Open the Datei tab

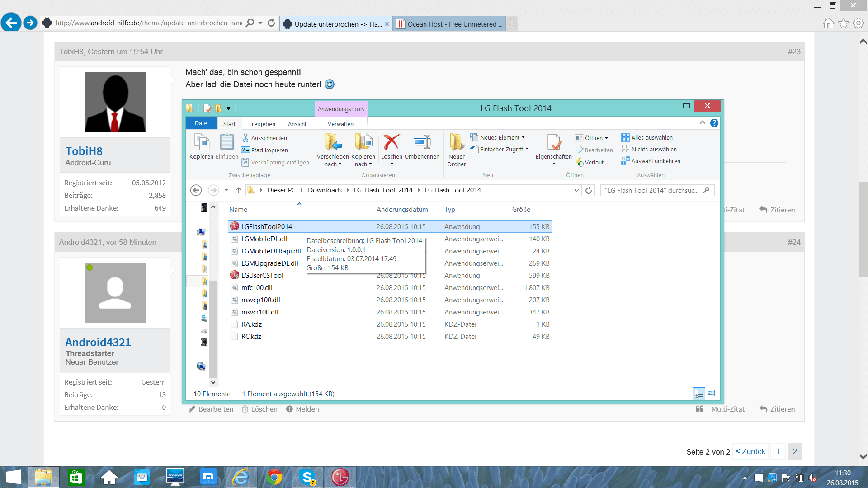[x=202, y=123]
